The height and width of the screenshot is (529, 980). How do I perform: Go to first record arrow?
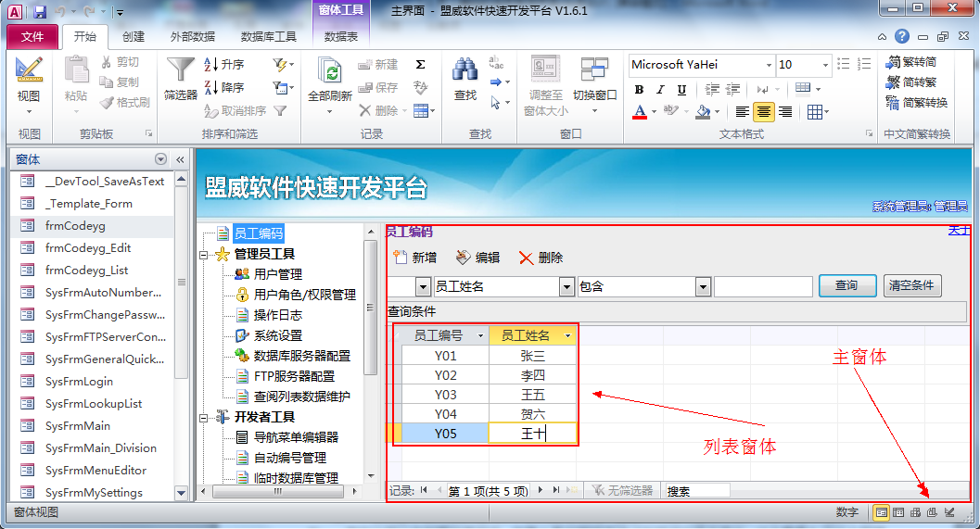tap(425, 490)
